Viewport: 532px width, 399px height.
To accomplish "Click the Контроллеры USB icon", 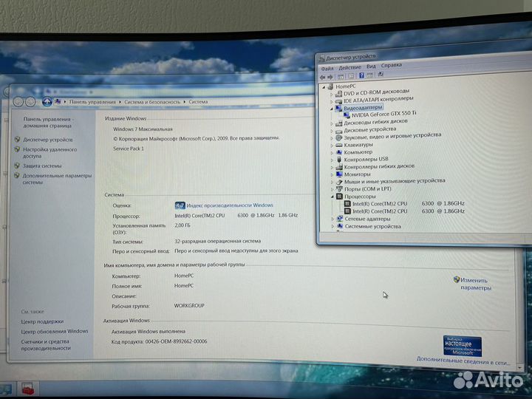I will tap(339, 160).
